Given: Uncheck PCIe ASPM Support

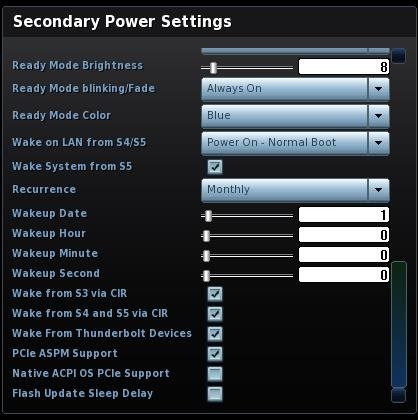Looking at the screenshot, I should click(215, 354).
